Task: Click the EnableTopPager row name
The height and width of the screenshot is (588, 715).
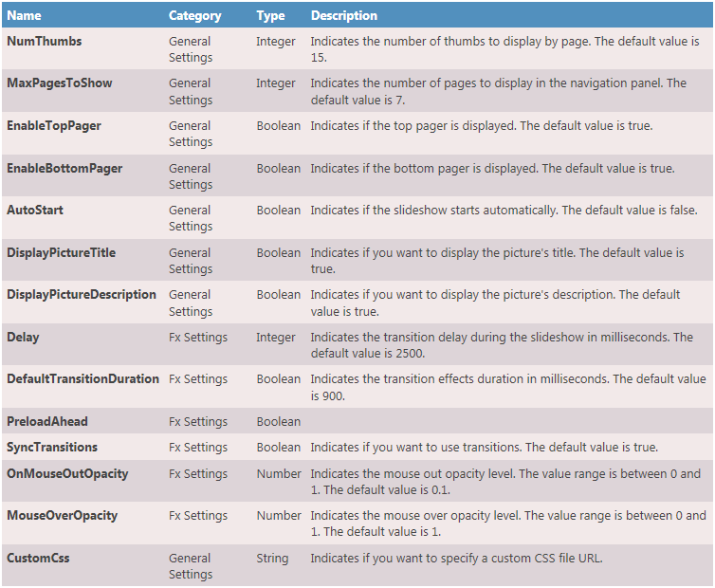Action: 54,126
